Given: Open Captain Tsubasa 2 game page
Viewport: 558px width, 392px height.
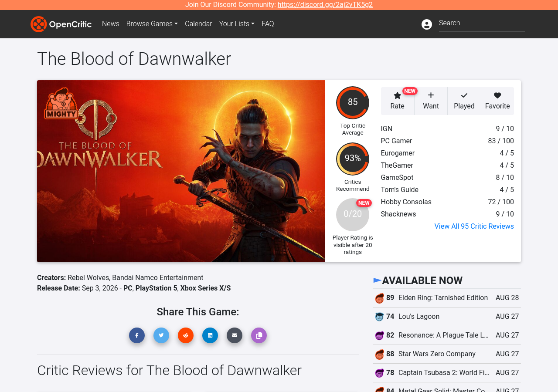Looking at the screenshot, I should point(444,373).
